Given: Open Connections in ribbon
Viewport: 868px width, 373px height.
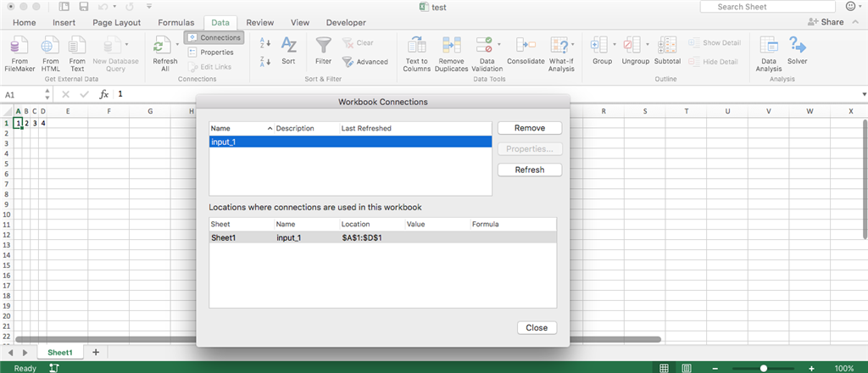Looking at the screenshot, I should click(x=214, y=37).
